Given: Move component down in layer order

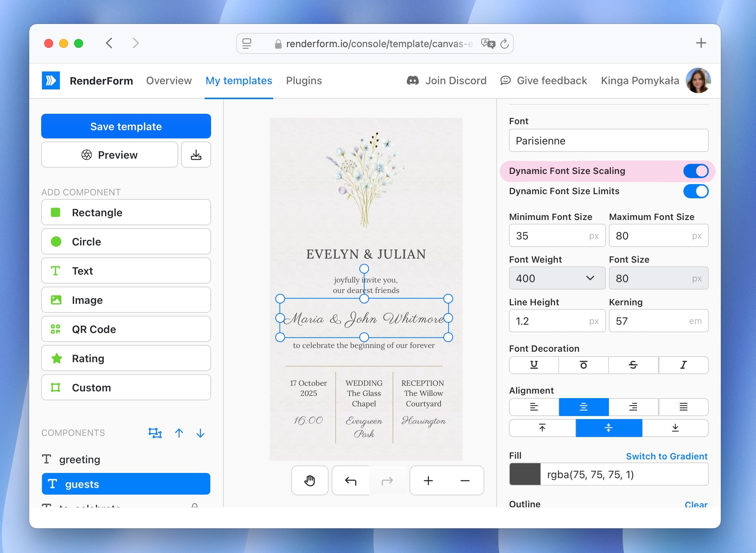Looking at the screenshot, I should coord(201,433).
